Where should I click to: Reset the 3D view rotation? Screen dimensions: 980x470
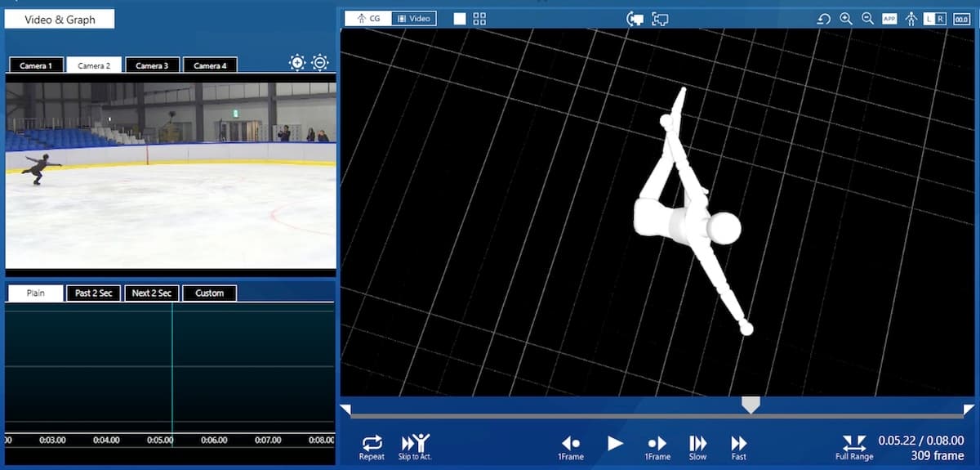tap(824, 19)
